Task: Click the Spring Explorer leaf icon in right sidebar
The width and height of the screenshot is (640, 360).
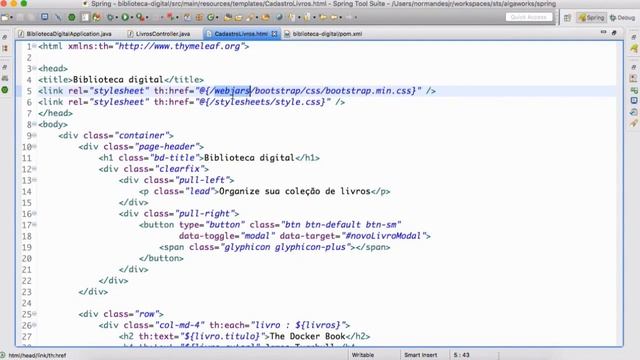Action: tap(633, 49)
